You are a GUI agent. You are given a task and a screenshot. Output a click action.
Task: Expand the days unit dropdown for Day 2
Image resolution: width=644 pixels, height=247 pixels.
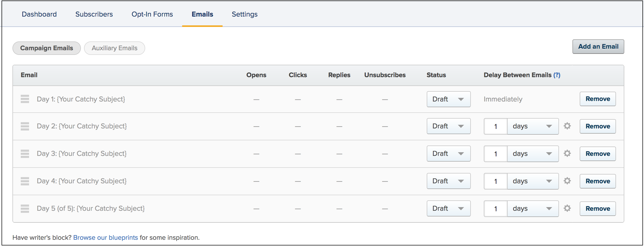click(x=533, y=126)
